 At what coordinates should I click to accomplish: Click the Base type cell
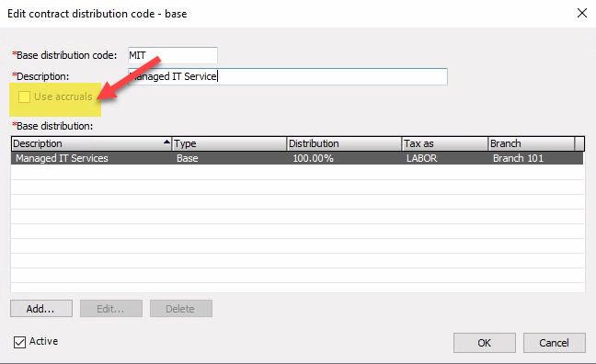[x=187, y=158]
